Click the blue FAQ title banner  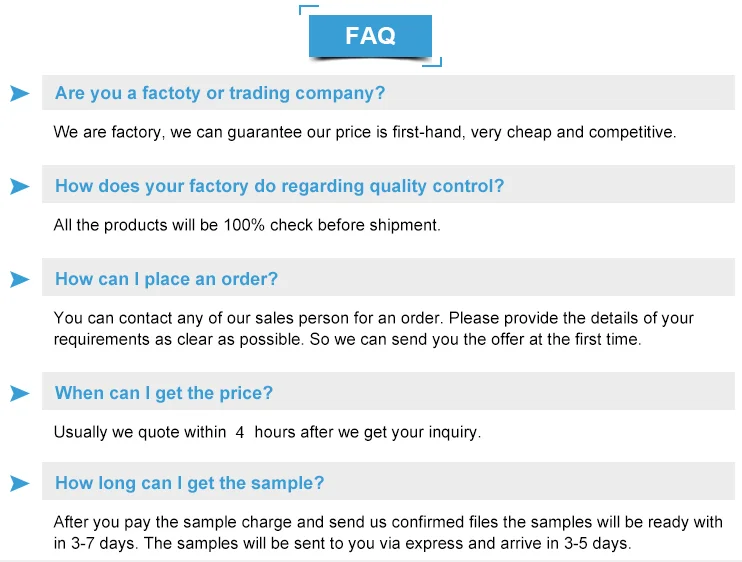point(370,36)
